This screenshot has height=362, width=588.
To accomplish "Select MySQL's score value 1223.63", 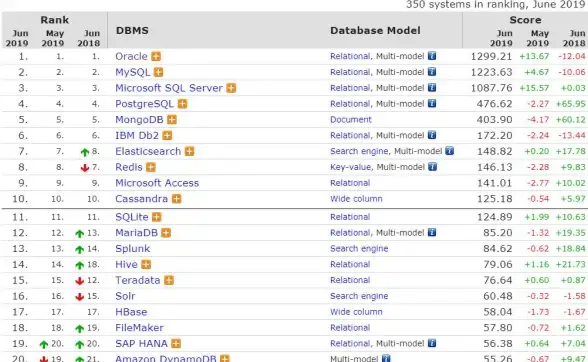I will 491,72.
